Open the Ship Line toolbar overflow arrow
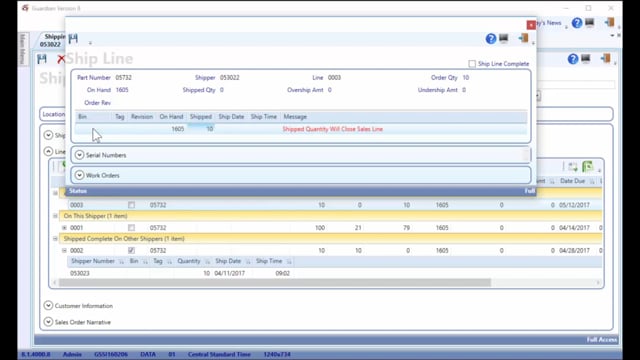 (x=90, y=42)
